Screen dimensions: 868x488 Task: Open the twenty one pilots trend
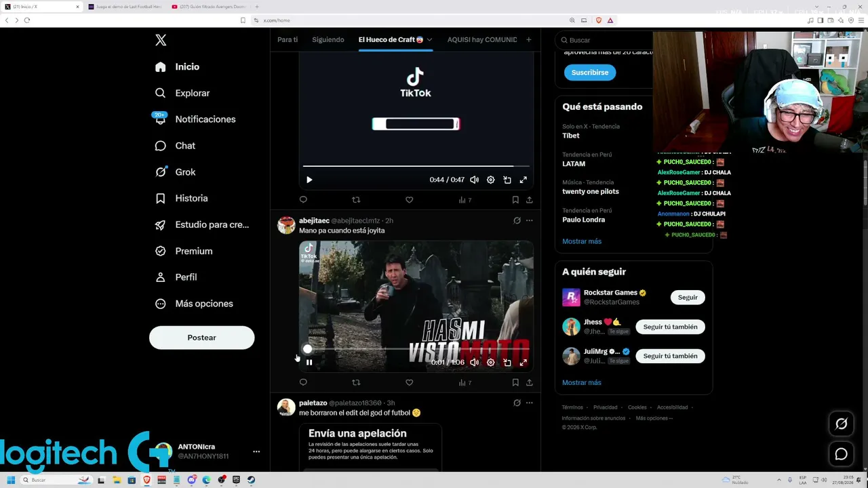point(591,191)
